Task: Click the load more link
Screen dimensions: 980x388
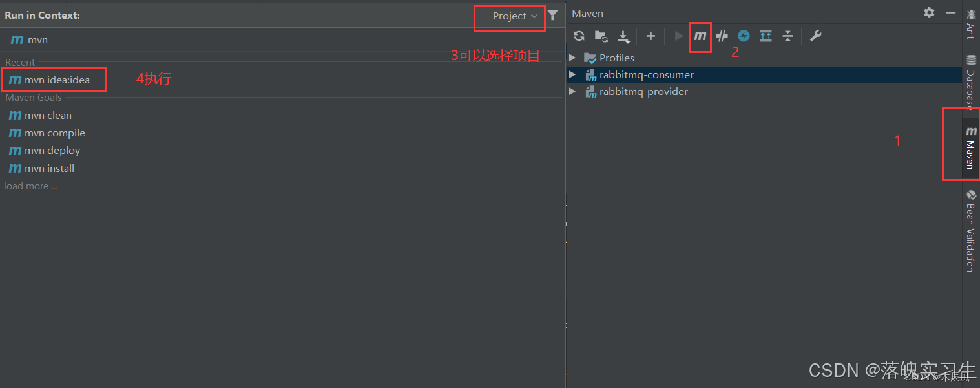Action: coord(30,186)
